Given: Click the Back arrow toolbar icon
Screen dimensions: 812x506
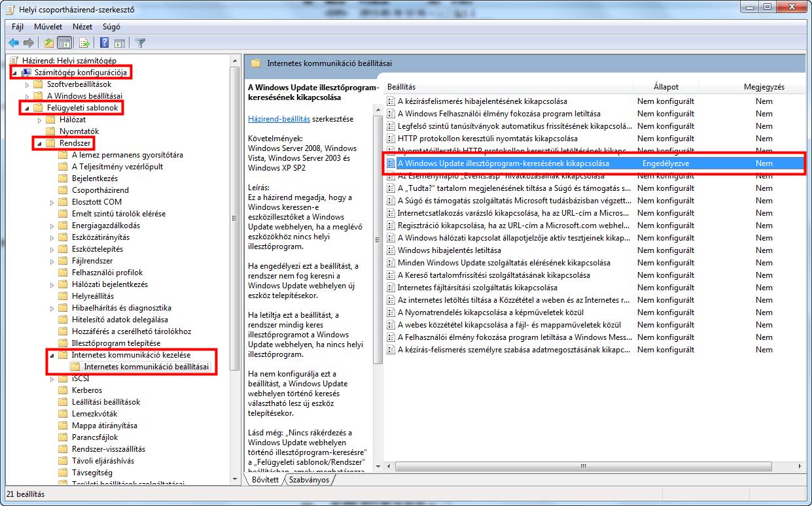Looking at the screenshot, I should click(x=14, y=42).
